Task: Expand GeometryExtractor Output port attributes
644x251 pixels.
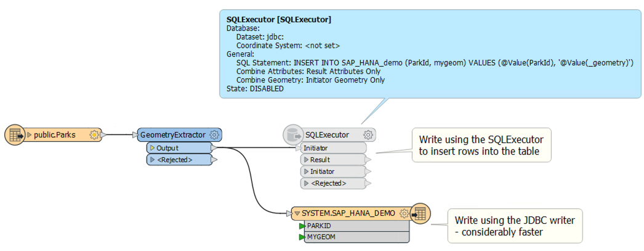Action: [152, 148]
